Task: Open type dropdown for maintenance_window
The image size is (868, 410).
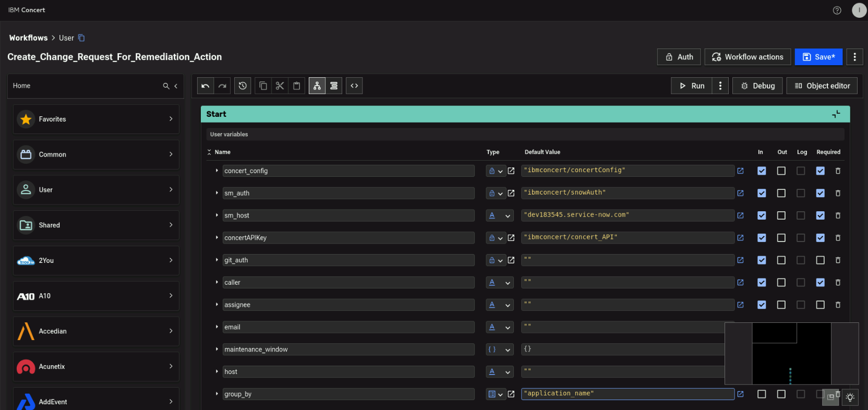Action: tap(500, 349)
